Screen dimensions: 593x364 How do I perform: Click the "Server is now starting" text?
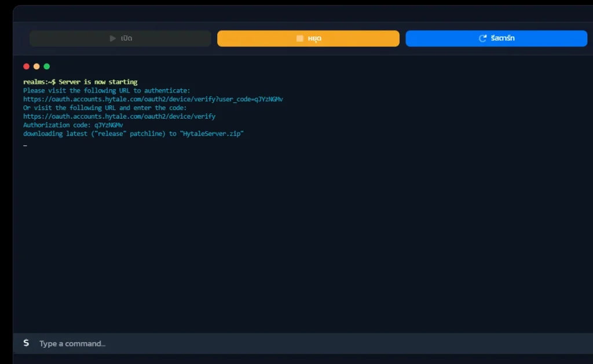tap(98, 82)
